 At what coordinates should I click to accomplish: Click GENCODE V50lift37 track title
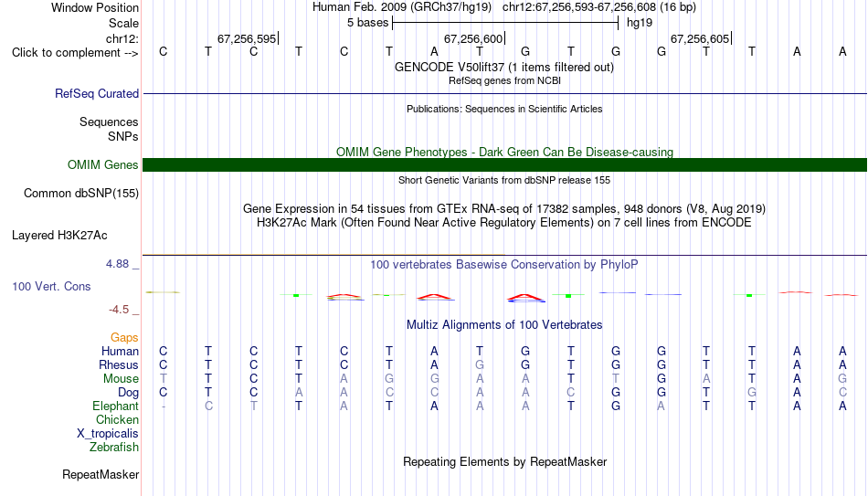click(x=504, y=67)
